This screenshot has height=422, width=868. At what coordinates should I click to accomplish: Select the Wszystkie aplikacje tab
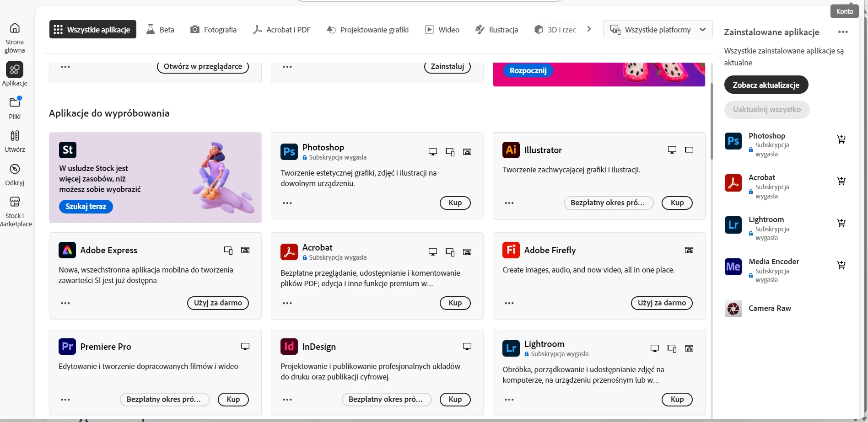[x=92, y=29]
